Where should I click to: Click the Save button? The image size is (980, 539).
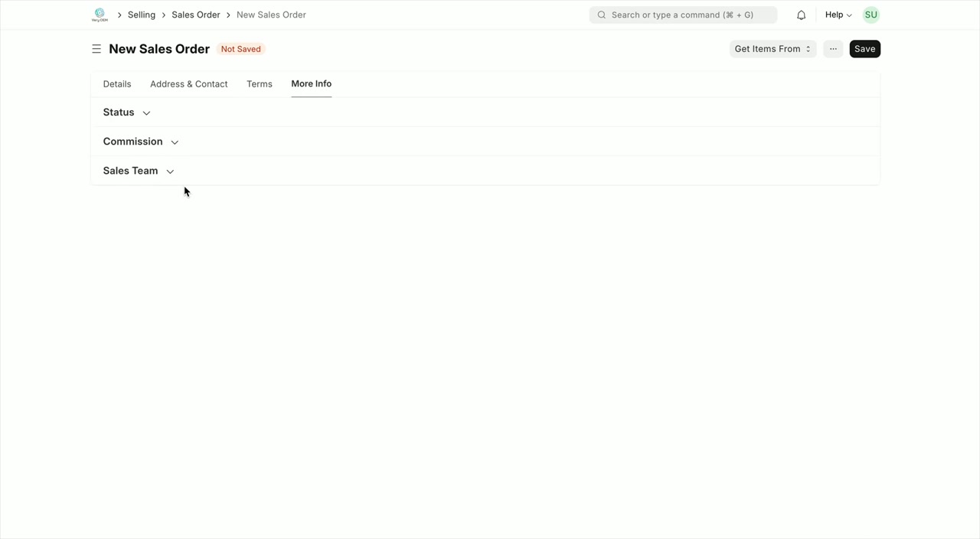pos(864,48)
